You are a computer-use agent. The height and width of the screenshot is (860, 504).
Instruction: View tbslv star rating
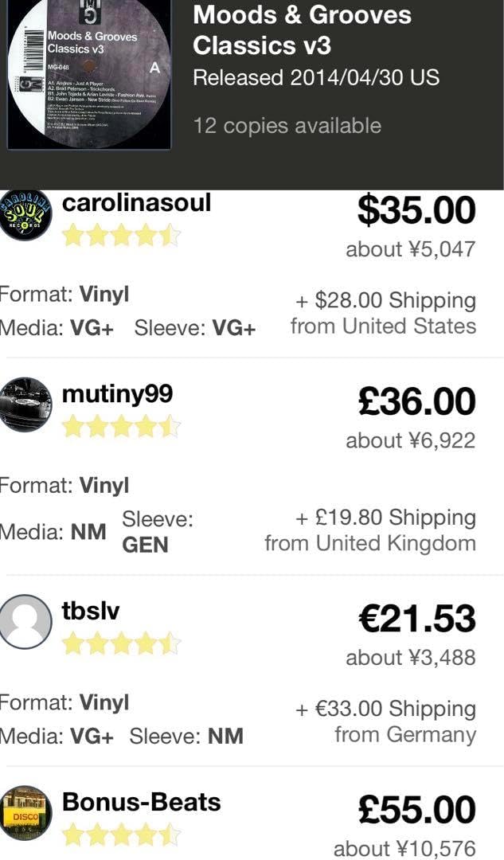(x=121, y=643)
